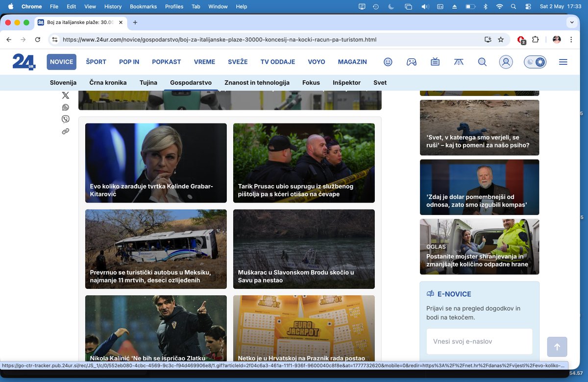Open Chrome profile avatar
The width and height of the screenshot is (588, 382).
click(557, 40)
